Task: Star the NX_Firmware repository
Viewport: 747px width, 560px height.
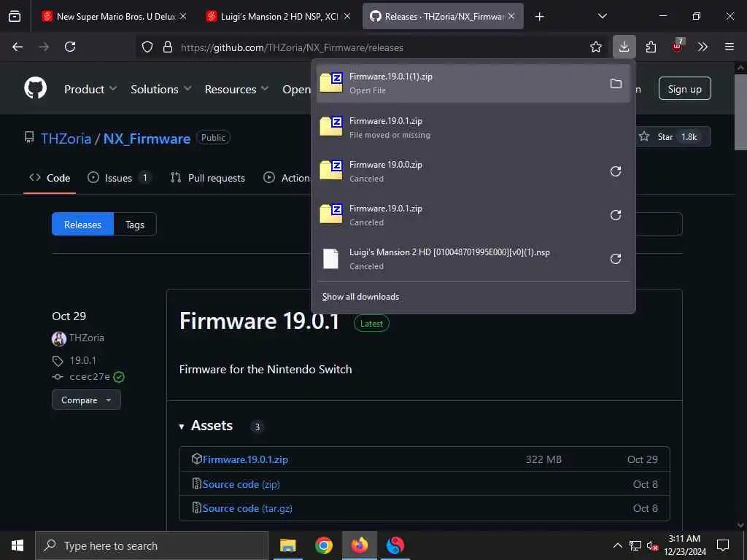Action: point(672,136)
